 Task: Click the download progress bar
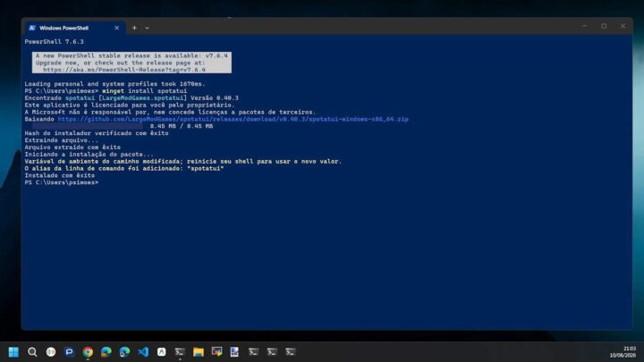tap(88, 126)
